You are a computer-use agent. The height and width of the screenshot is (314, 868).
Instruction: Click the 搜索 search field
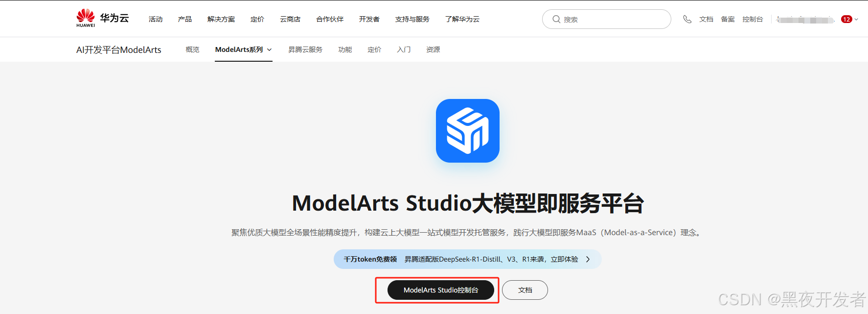click(607, 19)
